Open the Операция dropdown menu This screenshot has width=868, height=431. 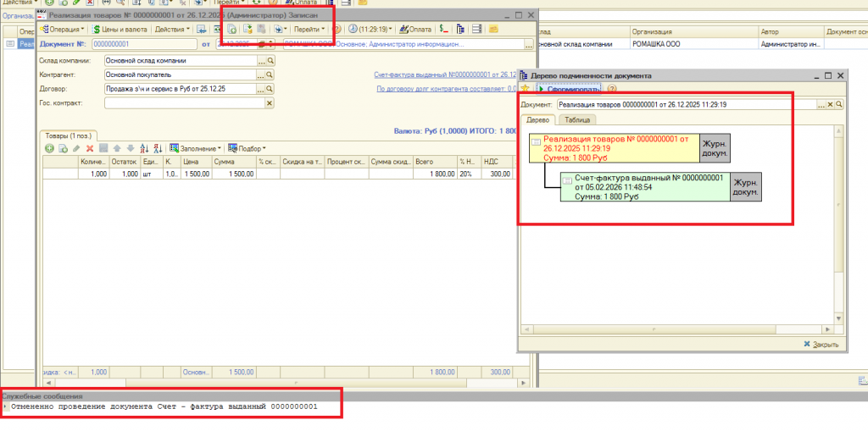pos(64,29)
